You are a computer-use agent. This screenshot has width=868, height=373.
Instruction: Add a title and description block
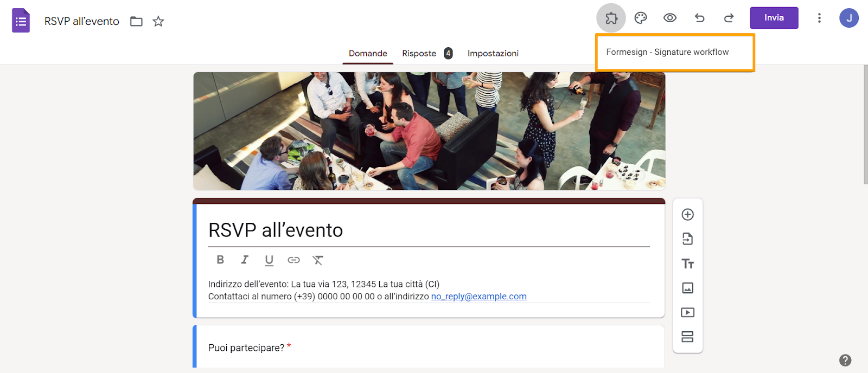pyautogui.click(x=687, y=263)
